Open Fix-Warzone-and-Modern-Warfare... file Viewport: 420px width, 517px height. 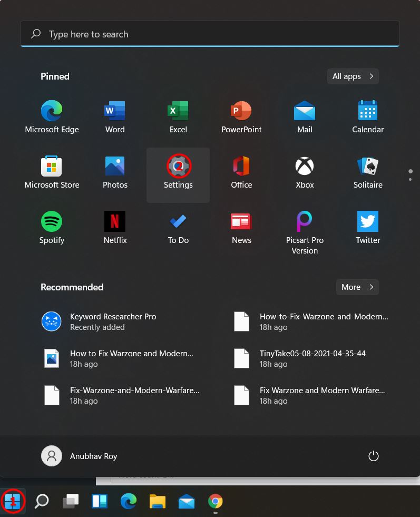pyautogui.click(x=122, y=395)
